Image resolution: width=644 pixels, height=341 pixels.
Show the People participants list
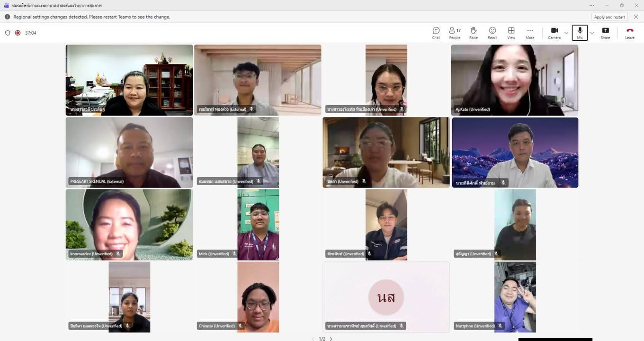[455, 32]
